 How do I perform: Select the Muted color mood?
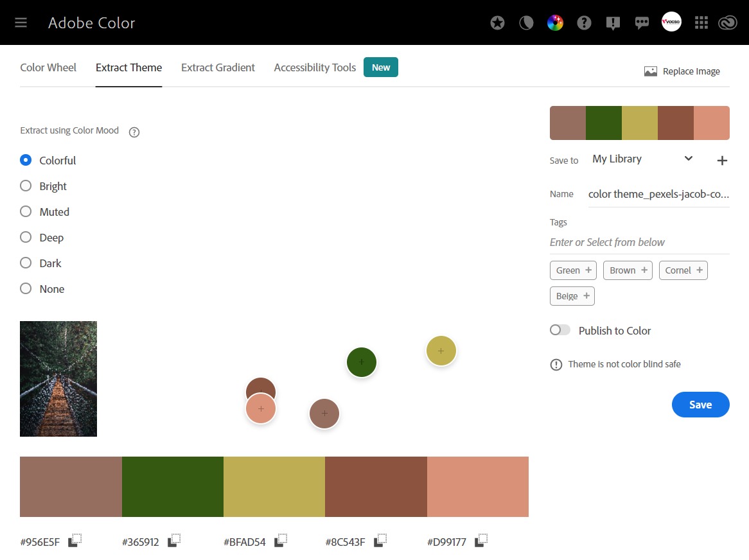tap(26, 211)
